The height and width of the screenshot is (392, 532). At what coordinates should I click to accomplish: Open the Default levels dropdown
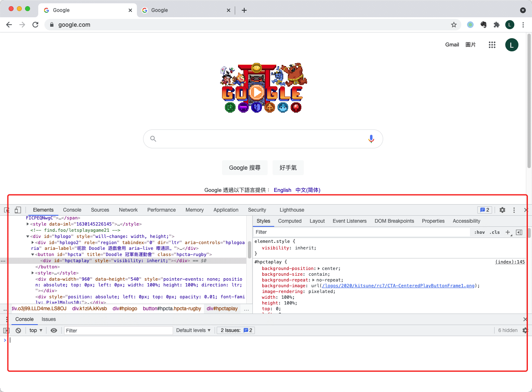click(193, 330)
